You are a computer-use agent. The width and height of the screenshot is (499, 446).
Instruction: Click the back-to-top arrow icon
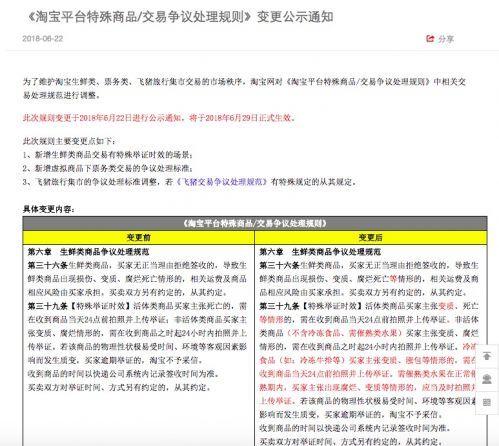click(x=487, y=356)
